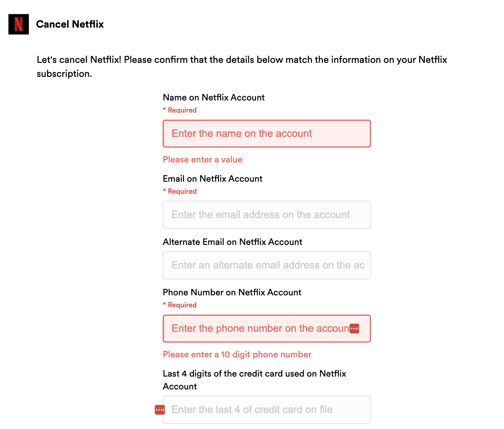Click the Email on Netflix Account label

click(212, 179)
